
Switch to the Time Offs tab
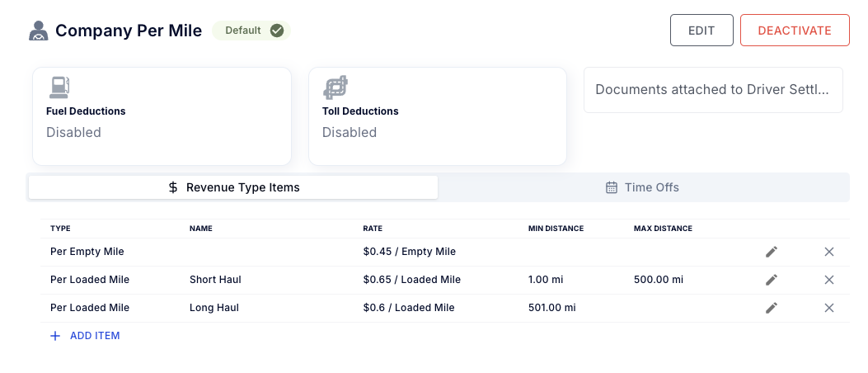tap(642, 187)
